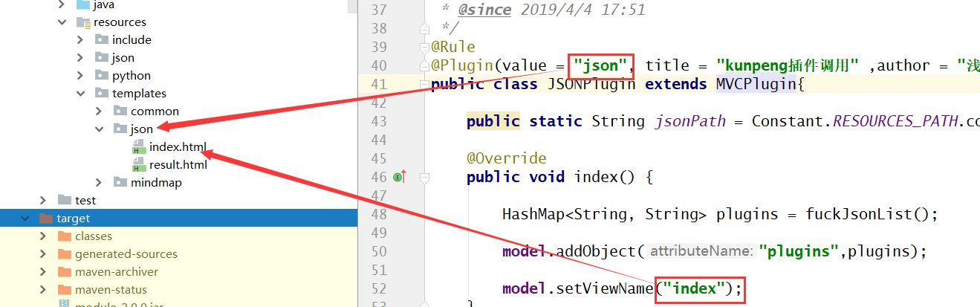Select the target folder row
980x307 pixels.
pyautogui.click(x=178, y=219)
